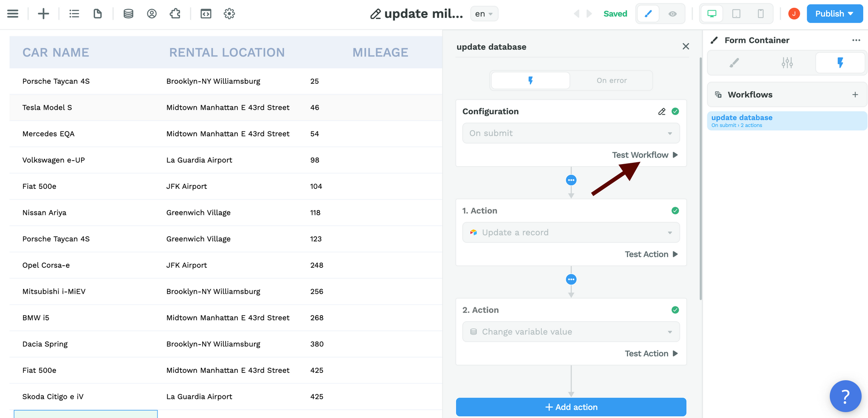The width and height of the screenshot is (868, 418).
Task: Click mileage value 380
Action: point(317,344)
